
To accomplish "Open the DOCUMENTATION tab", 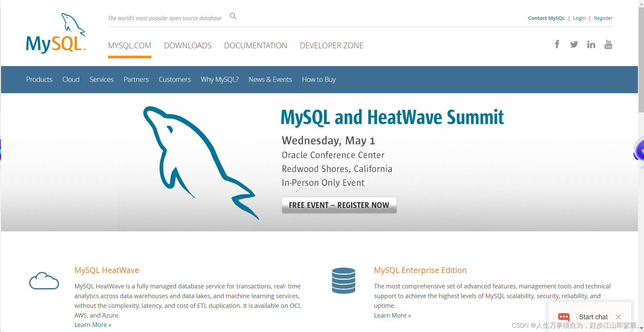I will click(256, 46).
